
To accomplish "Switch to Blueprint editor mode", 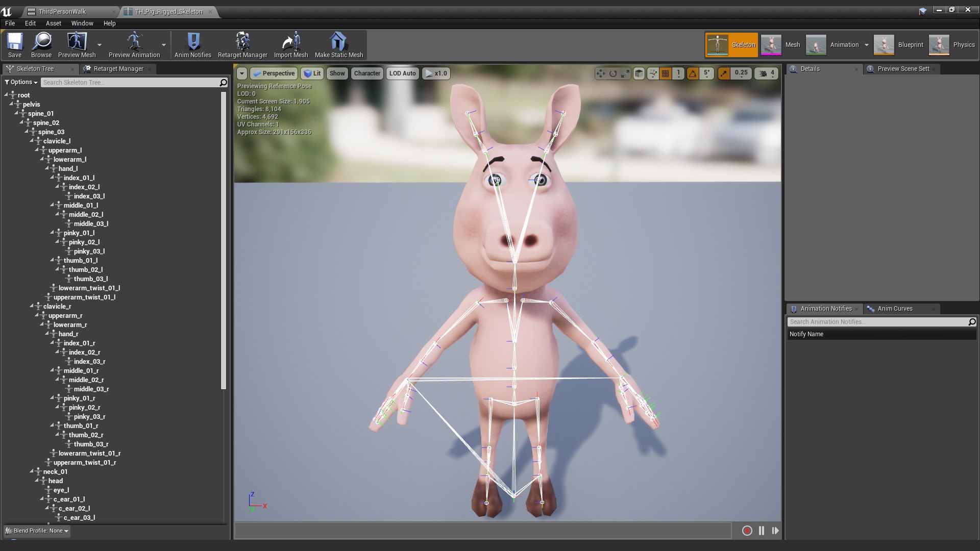I will pyautogui.click(x=899, y=45).
